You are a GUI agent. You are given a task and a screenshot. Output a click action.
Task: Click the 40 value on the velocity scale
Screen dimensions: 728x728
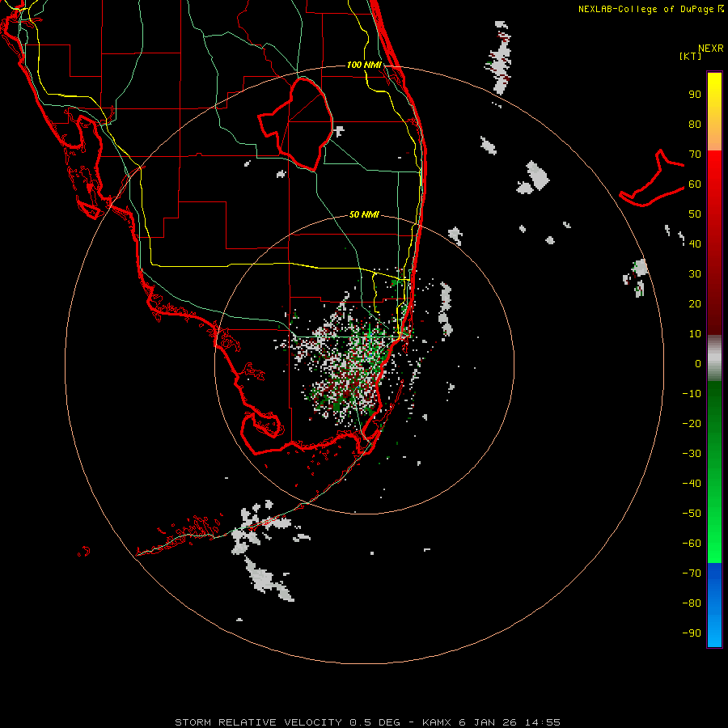pyautogui.click(x=695, y=243)
